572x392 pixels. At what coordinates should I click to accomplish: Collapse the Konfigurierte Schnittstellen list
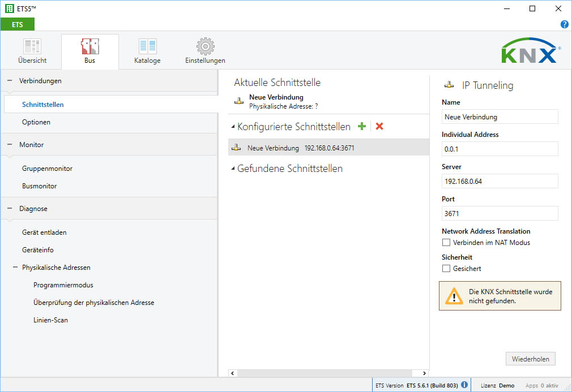tap(233, 127)
